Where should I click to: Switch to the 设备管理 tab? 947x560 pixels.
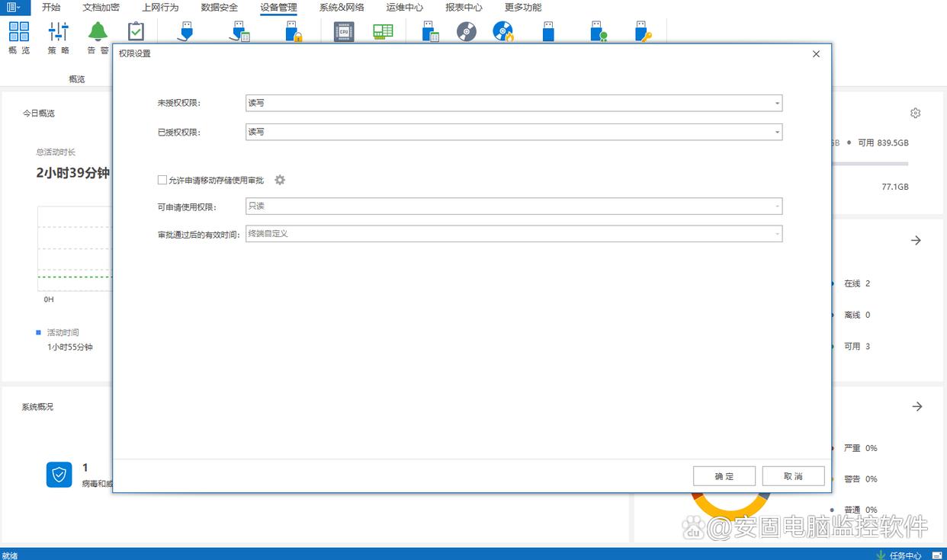[278, 8]
